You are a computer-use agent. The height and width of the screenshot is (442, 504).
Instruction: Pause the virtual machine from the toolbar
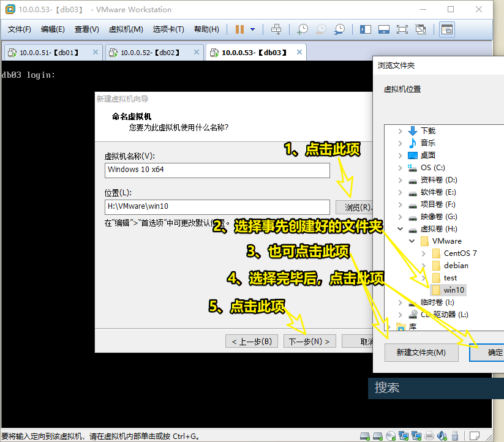(239, 29)
